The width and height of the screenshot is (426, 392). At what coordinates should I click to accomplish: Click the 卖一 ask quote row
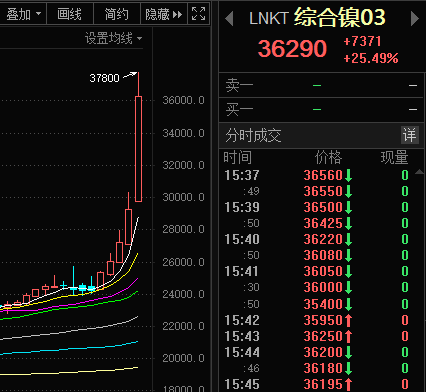pos(321,85)
